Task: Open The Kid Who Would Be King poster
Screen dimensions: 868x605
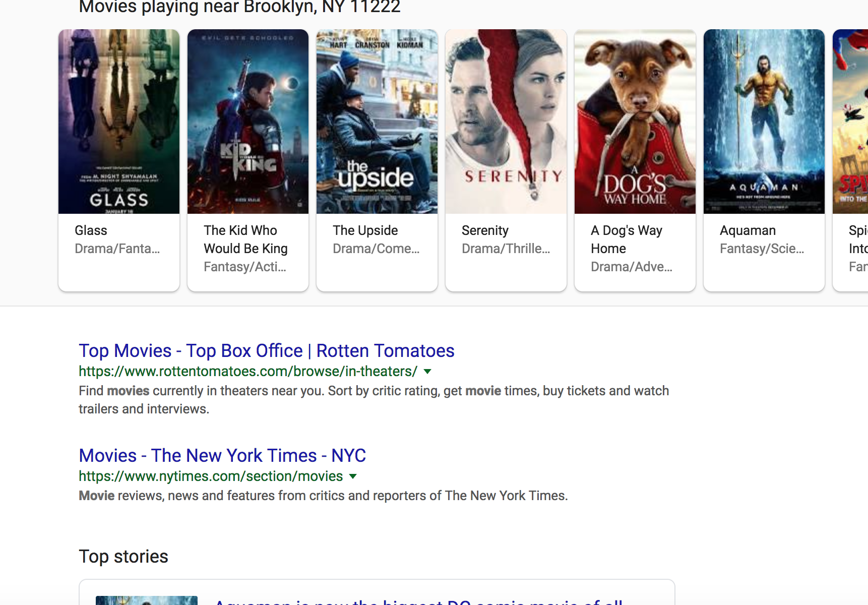Action: [248, 122]
